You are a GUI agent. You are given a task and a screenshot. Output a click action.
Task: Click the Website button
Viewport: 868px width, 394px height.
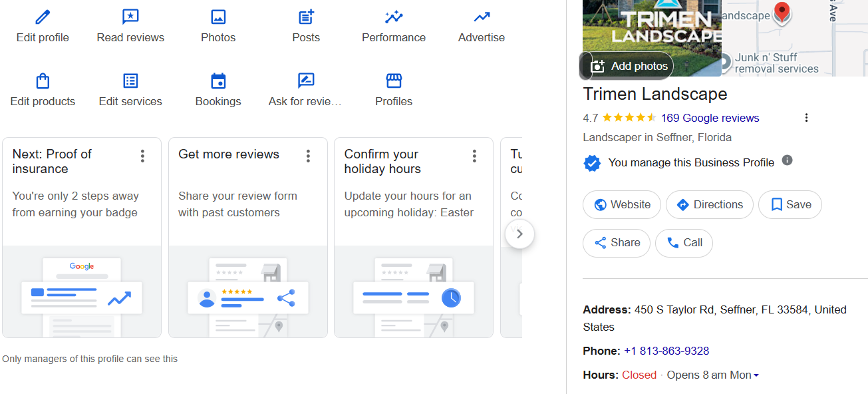(622, 205)
